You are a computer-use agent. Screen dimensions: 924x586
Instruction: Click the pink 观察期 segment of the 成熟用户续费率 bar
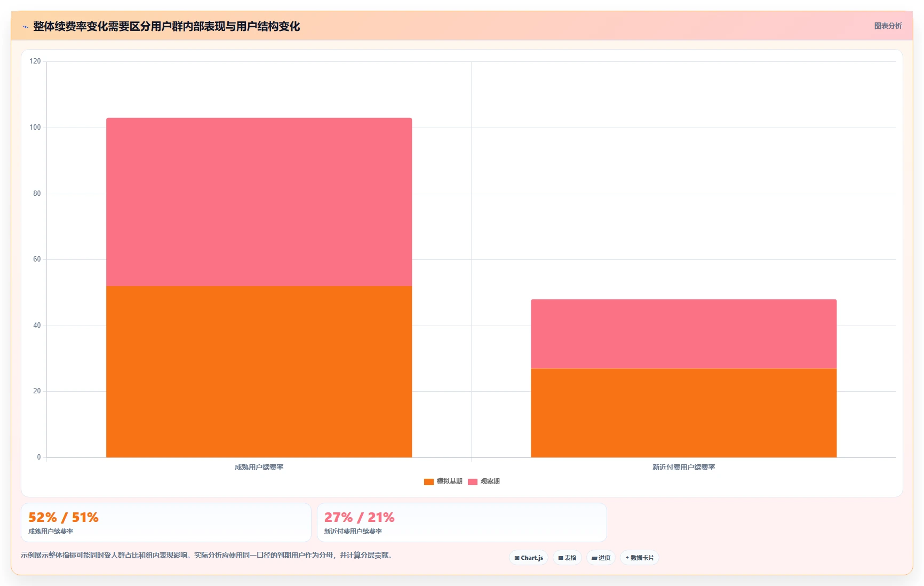(x=259, y=202)
